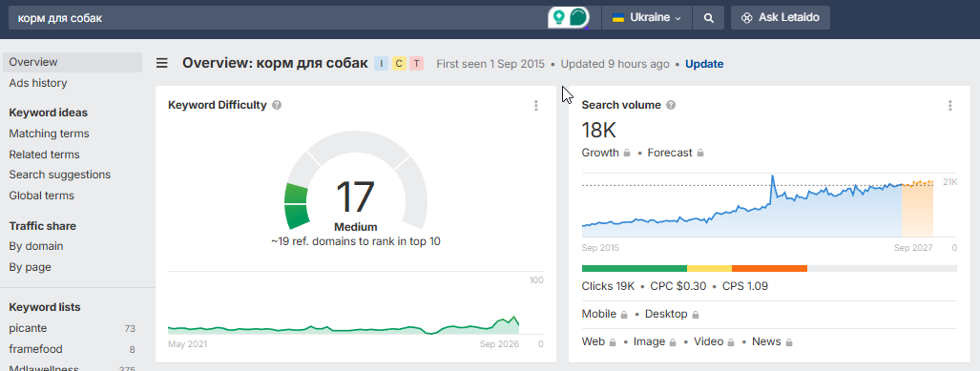980x371 pixels.
Task: Click the search magnifier icon in top bar
Action: click(x=708, y=18)
